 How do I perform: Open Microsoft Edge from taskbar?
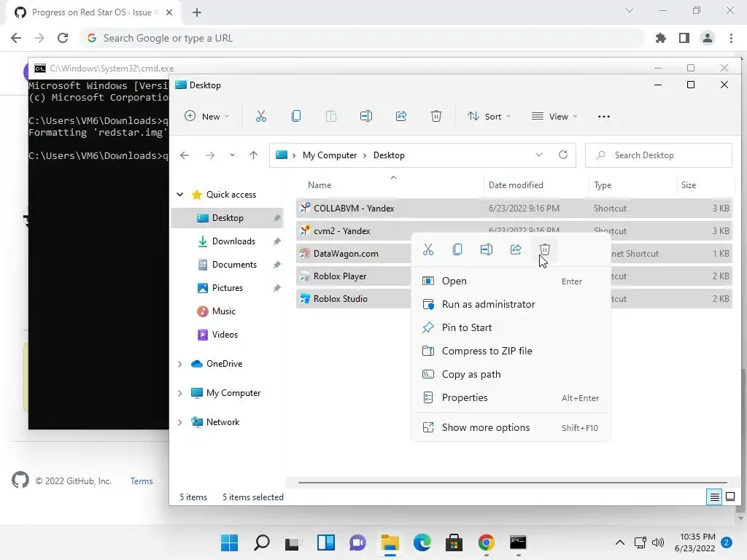coord(422,542)
